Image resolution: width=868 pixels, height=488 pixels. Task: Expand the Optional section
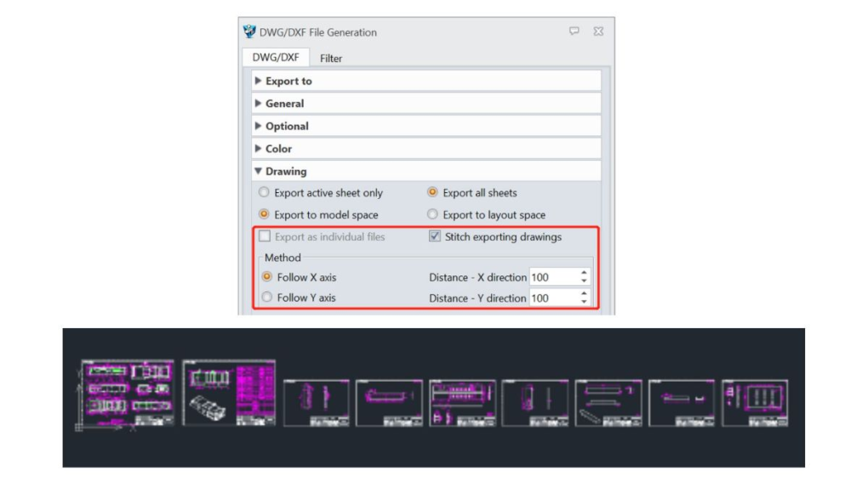(x=426, y=126)
